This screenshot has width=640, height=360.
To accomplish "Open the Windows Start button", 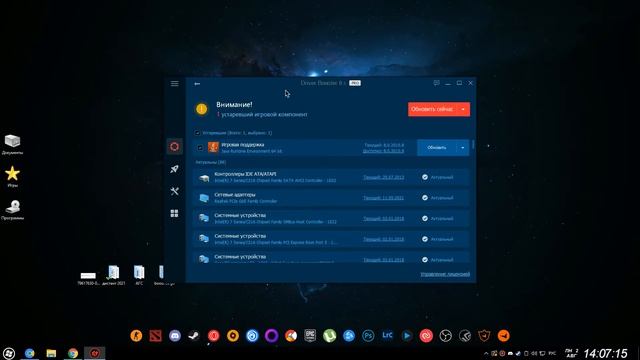I will click(x=9, y=353).
